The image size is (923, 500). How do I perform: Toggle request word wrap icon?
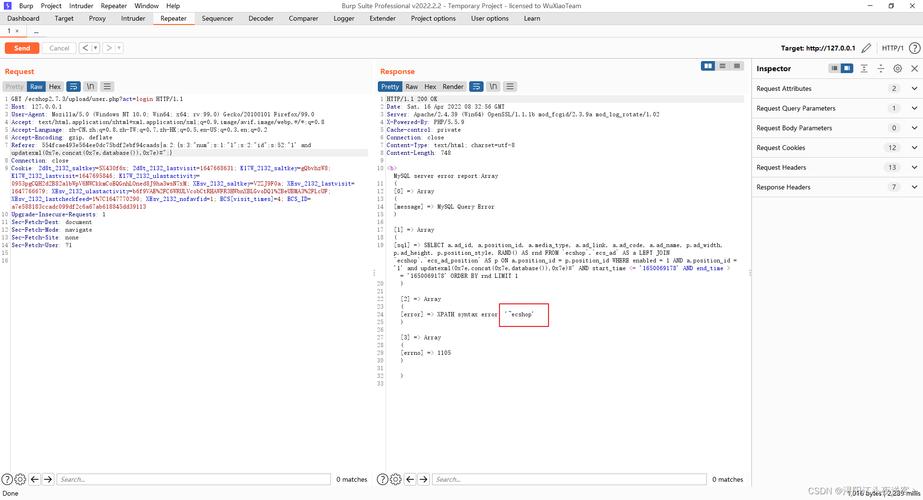pos(74,87)
